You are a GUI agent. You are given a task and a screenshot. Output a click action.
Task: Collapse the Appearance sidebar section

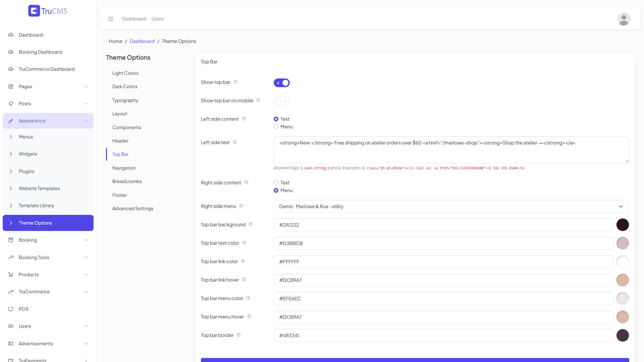(86, 121)
